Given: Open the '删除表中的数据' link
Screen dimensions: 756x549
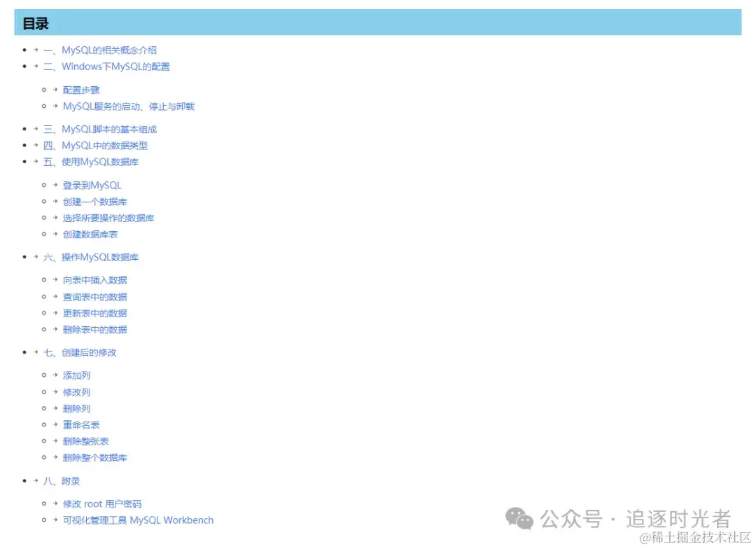Looking at the screenshot, I should (95, 330).
